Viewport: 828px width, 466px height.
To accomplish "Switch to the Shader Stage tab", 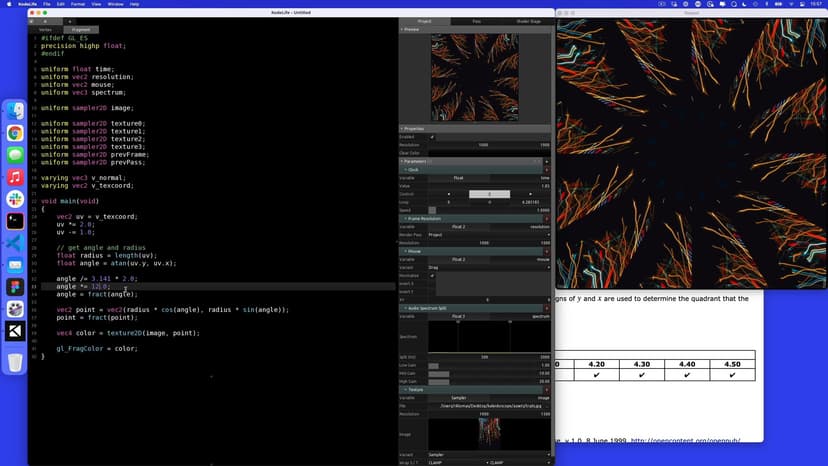I will click(526, 21).
